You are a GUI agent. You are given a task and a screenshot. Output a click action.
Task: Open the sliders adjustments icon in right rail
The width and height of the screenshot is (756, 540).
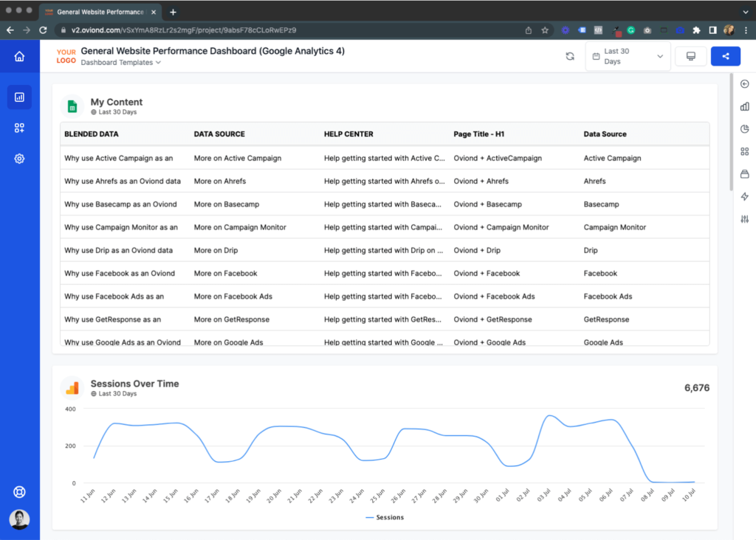(744, 219)
